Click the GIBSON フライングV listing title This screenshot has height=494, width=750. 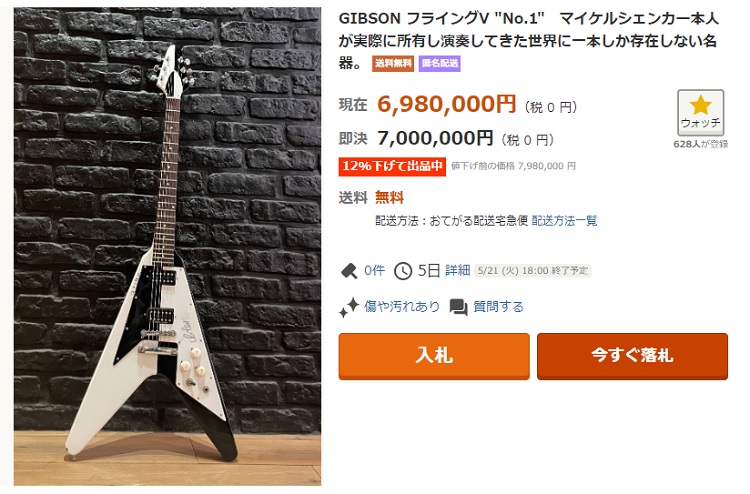(529, 41)
